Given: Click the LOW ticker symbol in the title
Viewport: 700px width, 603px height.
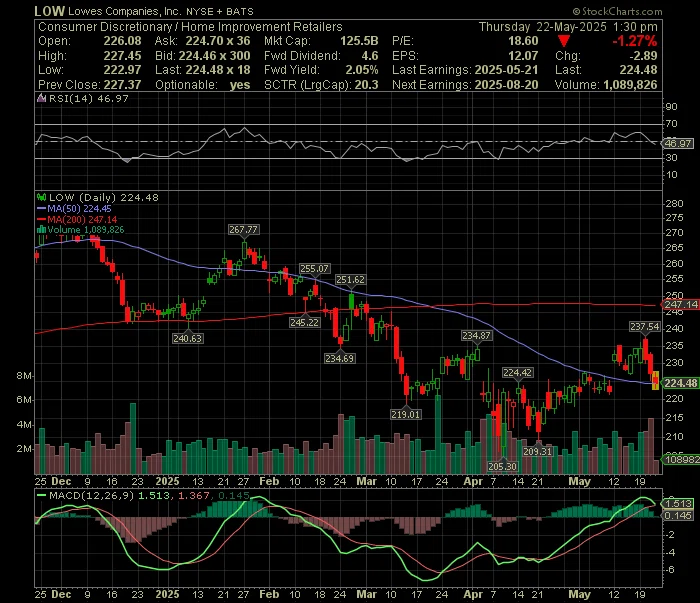Looking at the screenshot, I should tap(50, 11).
